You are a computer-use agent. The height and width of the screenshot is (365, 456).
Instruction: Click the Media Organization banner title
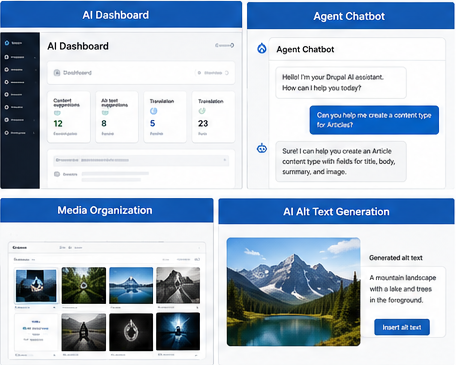(x=105, y=210)
